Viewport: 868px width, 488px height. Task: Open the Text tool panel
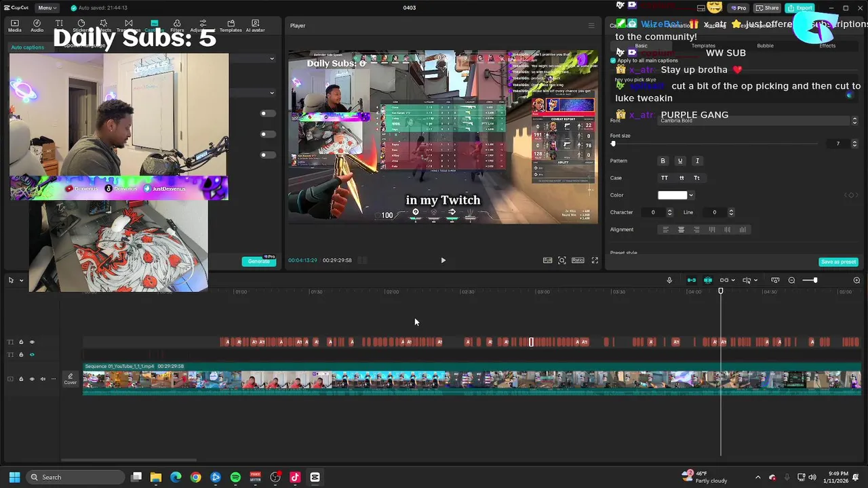[x=59, y=26]
